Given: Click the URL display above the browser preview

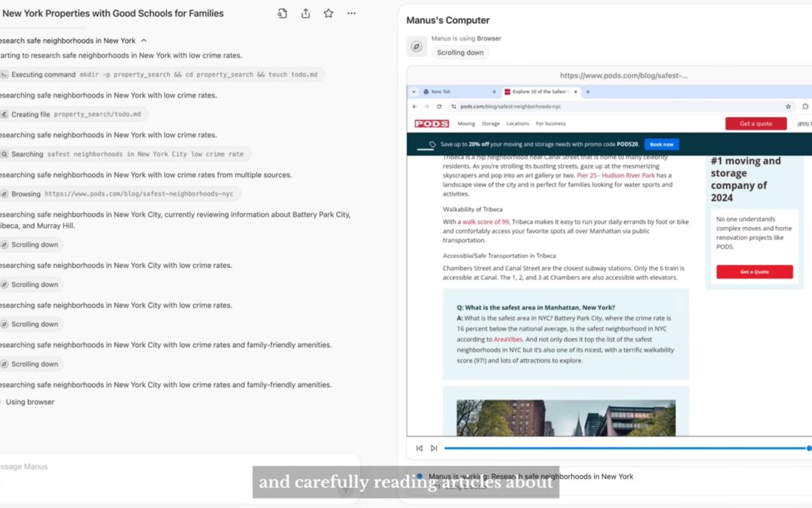Looking at the screenshot, I should coord(624,75).
